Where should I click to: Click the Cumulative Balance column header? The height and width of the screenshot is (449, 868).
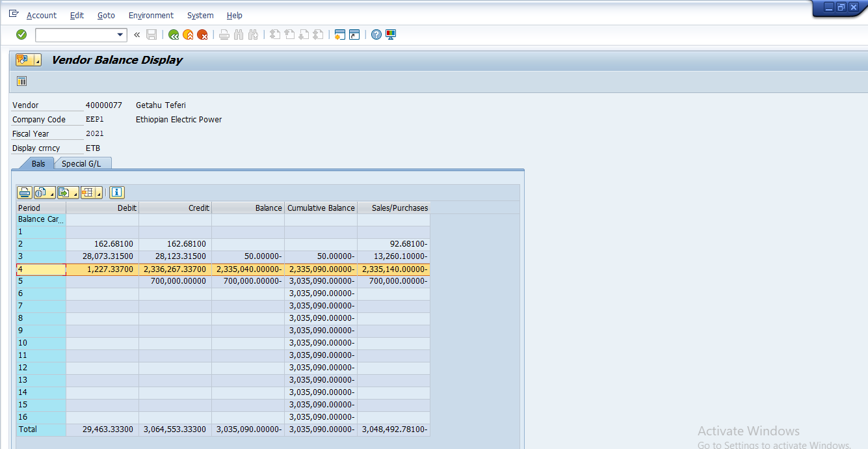tap(321, 208)
